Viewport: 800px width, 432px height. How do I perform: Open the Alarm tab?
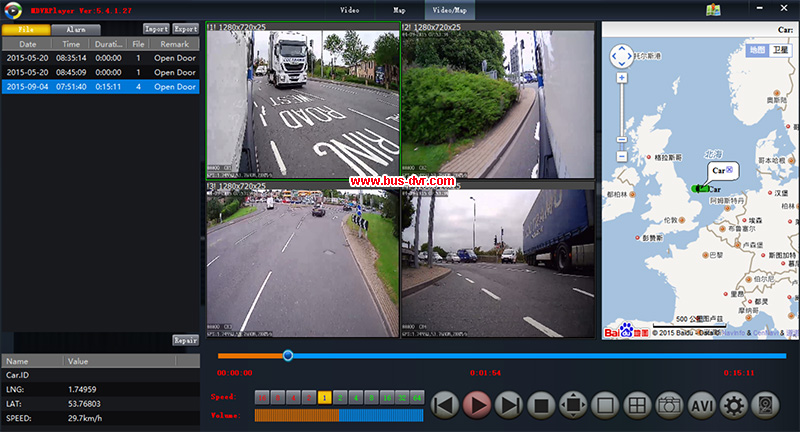click(x=76, y=30)
